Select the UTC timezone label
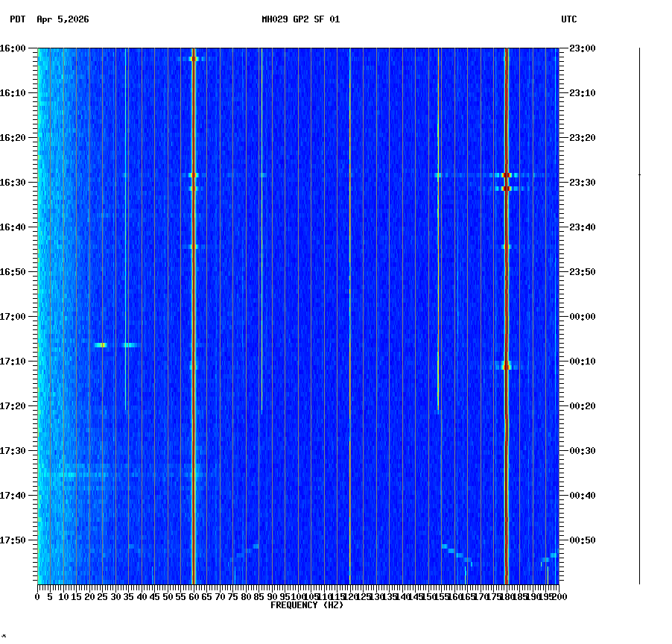This screenshot has width=672, height=644. point(570,20)
